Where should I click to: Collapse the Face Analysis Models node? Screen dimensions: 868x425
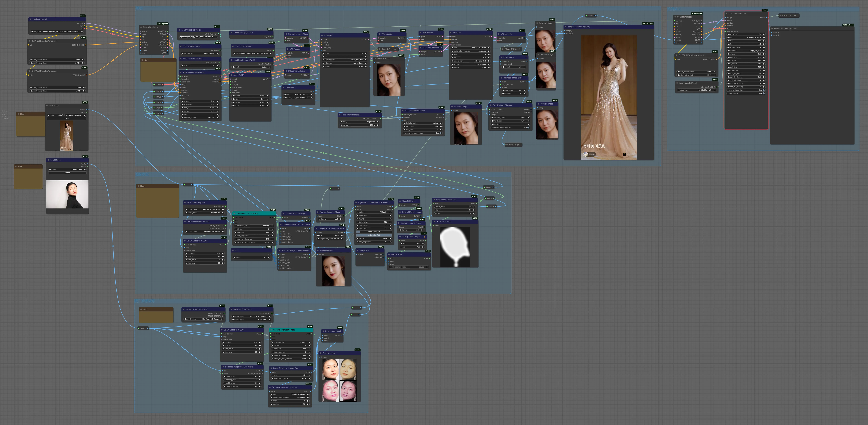[x=340, y=115]
